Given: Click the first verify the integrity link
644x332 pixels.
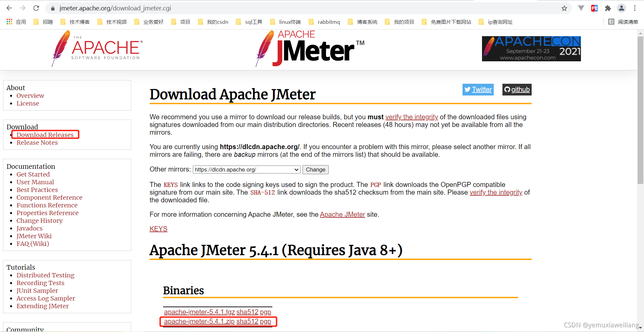Looking at the screenshot, I should tap(412, 117).
